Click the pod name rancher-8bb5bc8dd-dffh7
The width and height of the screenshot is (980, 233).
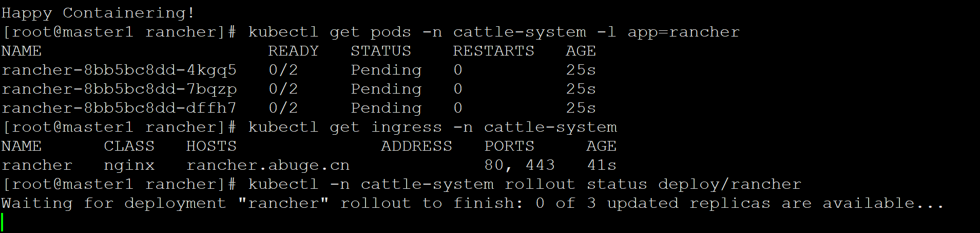[119, 108]
